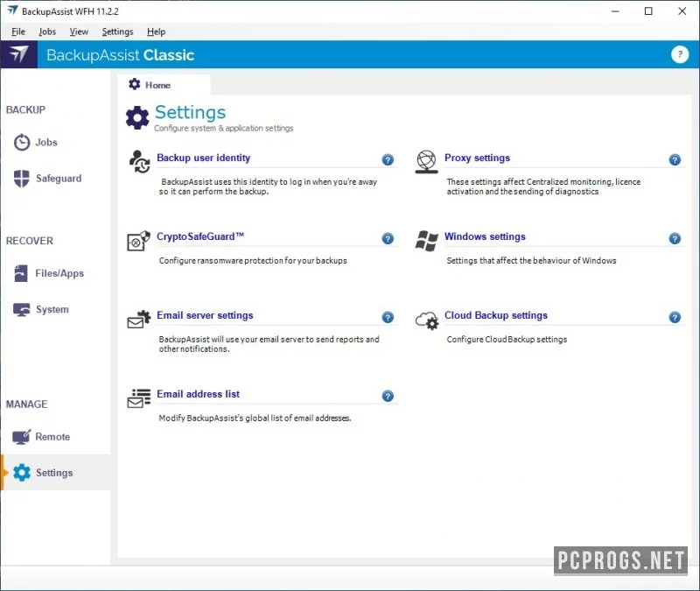Image resolution: width=700 pixels, height=591 pixels.
Task: Select System label in sidebar
Action: (52, 310)
